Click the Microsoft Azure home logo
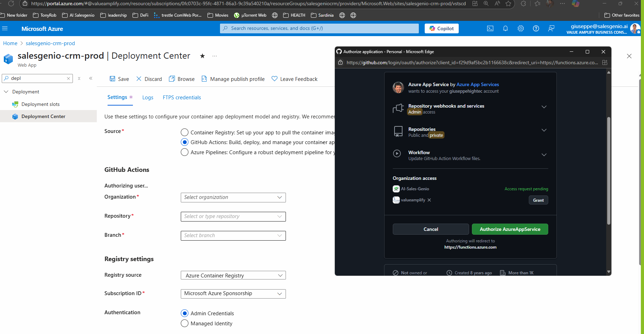 pos(42,29)
